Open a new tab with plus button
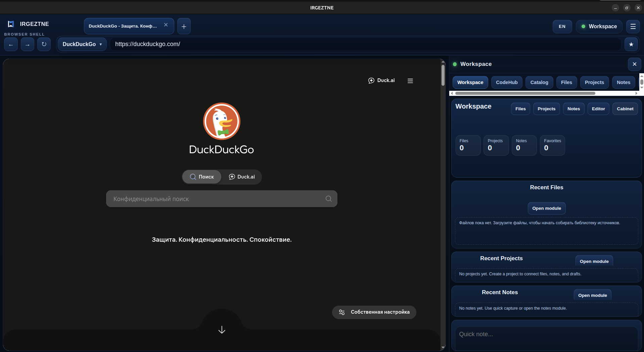644x352 pixels. click(184, 26)
